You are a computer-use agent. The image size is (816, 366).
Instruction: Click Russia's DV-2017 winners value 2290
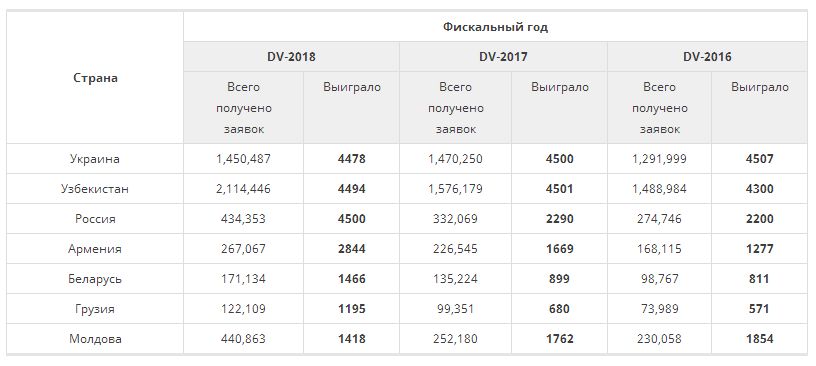pyautogui.click(x=559, y=219)
